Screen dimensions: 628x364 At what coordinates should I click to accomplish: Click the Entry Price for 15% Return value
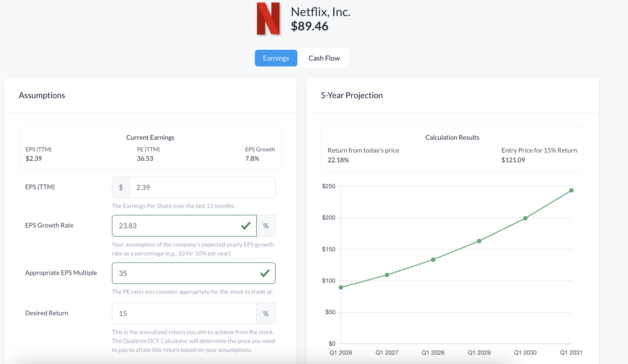pos(513,160)
